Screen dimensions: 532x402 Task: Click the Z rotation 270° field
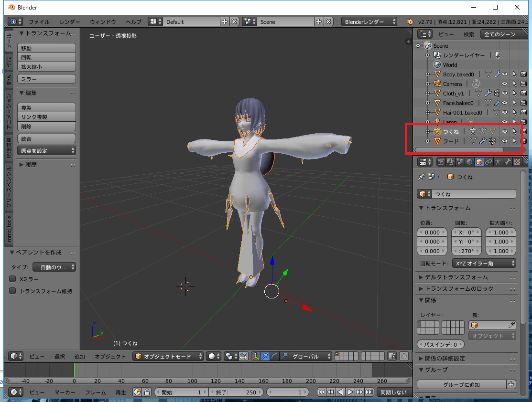pos(467,251)
